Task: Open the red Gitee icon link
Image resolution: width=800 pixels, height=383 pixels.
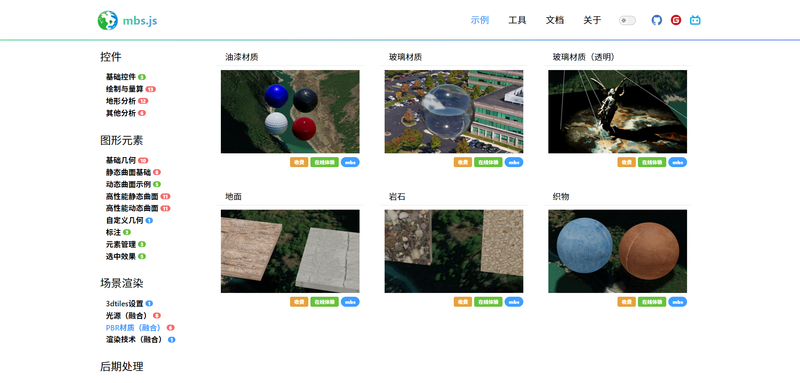Action: tap(676, 20)
